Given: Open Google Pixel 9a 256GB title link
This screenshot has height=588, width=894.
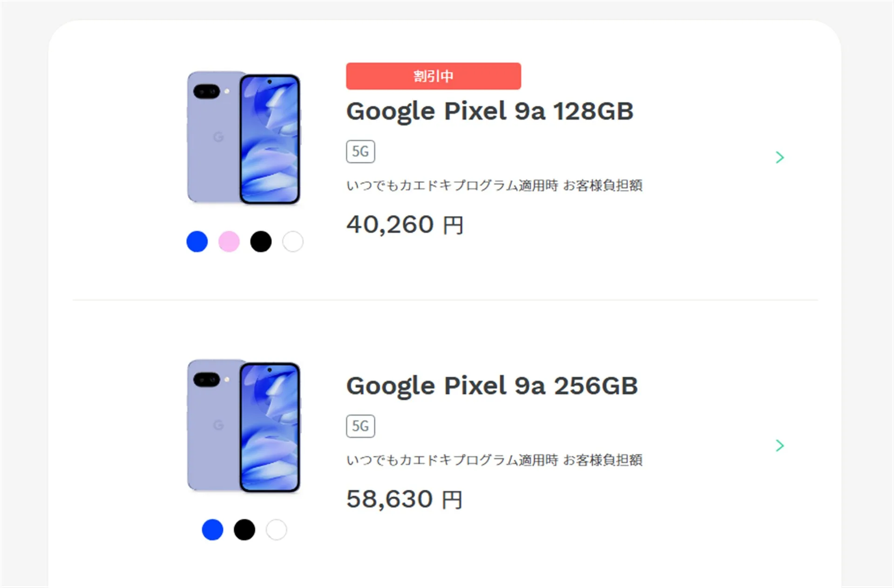Looking at the screenshot, I should click(x=492, y=386).
